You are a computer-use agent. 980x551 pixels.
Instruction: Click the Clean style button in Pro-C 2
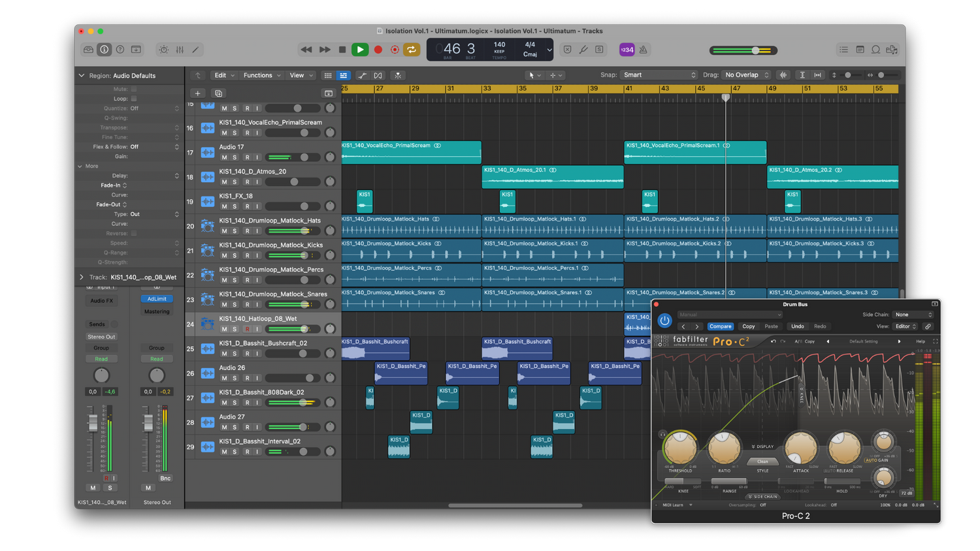pyautogui.click(x=762, y=462)
